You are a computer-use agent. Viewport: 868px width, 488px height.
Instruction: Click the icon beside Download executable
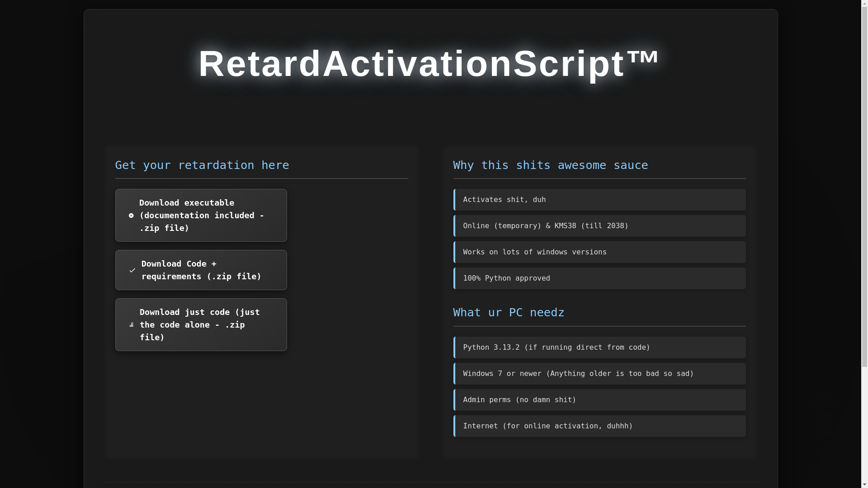131,216
